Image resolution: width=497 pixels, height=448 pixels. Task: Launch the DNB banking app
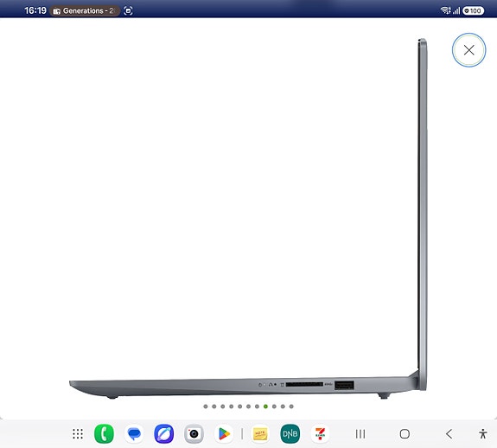coord(290,434)
